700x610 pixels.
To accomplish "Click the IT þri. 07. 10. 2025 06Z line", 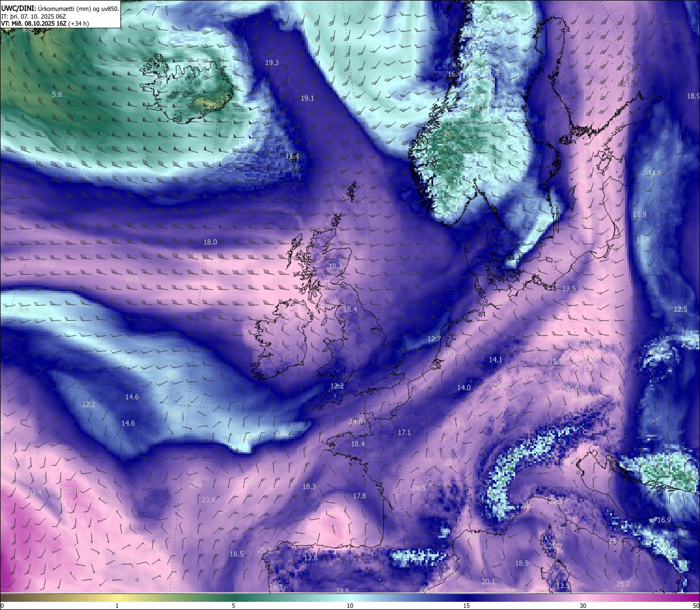I will (x=34, y=16).
